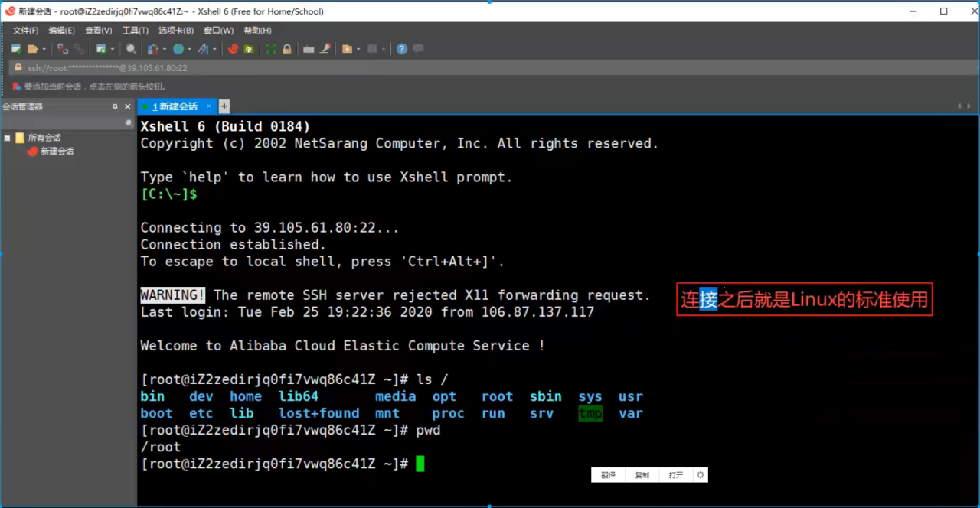Click the lock icon in address bar
This screenshot has width=980, height=508.
point(17,68)
